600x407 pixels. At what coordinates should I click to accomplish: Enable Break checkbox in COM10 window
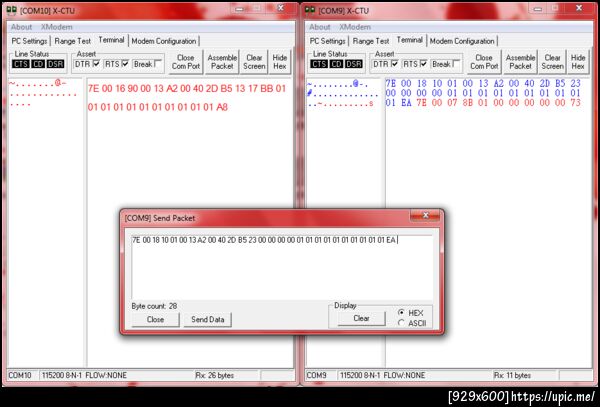tap(158, 64)
